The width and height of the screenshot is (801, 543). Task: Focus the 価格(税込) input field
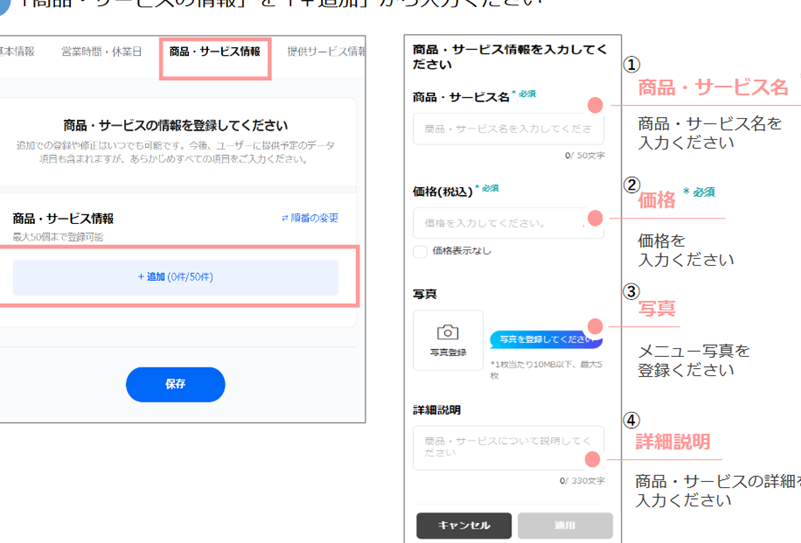(508, 223)
